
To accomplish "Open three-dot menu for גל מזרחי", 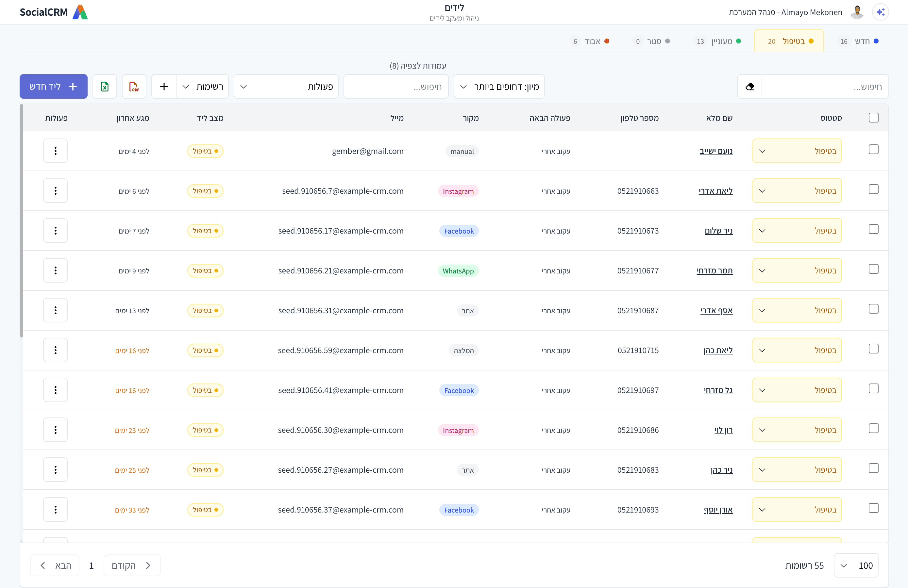I will coord(55,390).
